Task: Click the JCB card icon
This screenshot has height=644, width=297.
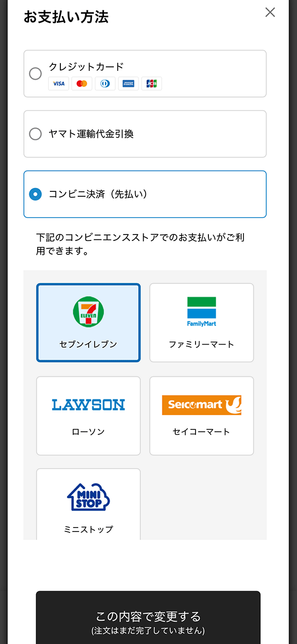Action: coord(151,84)
